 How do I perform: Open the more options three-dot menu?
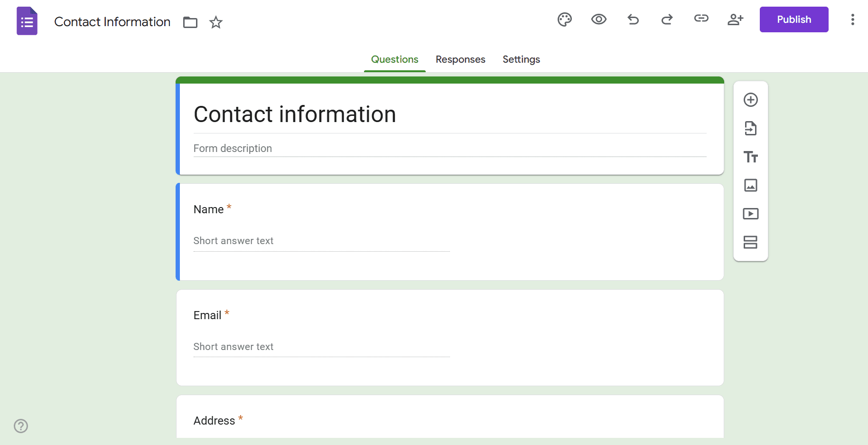[852, 19]
